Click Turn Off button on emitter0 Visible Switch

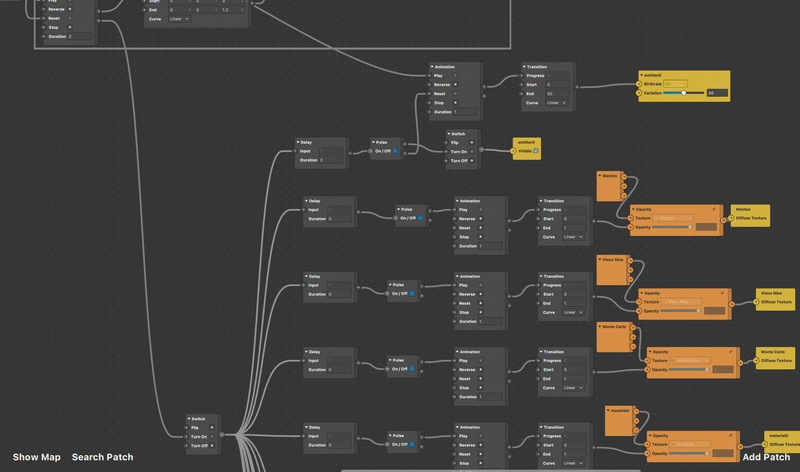[471, 161]
